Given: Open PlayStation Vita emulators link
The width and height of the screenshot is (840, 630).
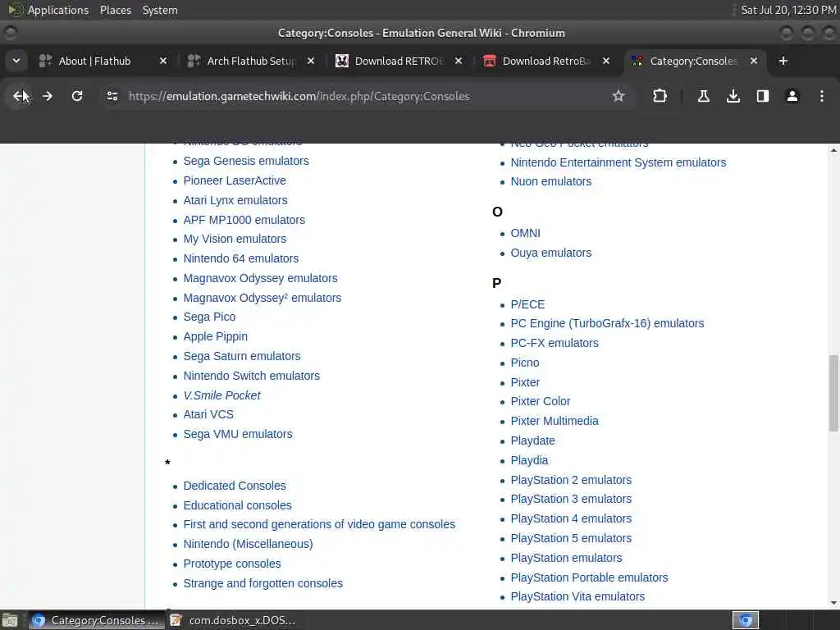Looking at the screenshot, I should (x=577, y=597).
